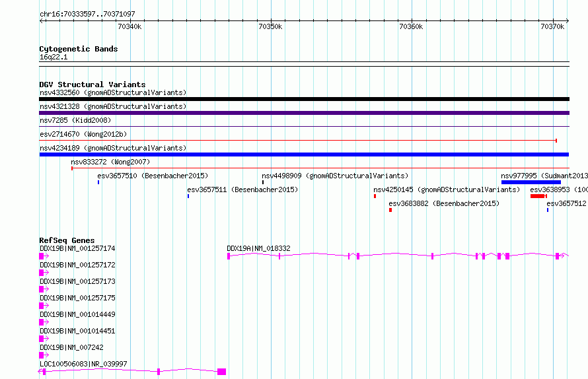Click esv3657510 (Besenbacher2015) label
The height and width of the screenshot is (379, 588).
point(153,176)
